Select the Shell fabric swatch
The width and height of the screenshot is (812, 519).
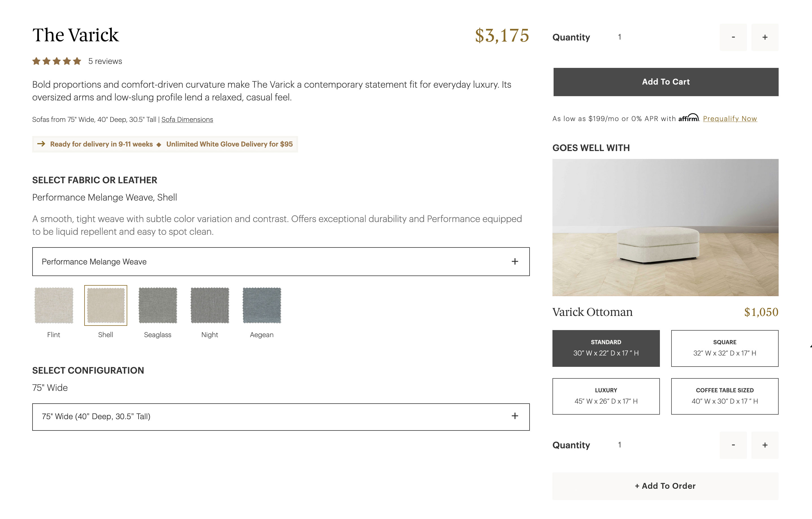[x=105, y=305]
